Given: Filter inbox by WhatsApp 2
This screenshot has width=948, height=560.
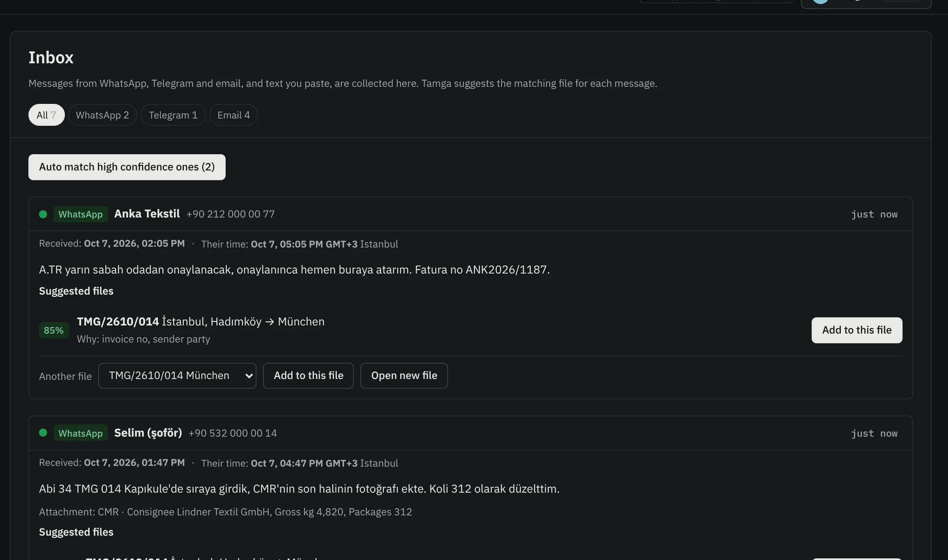Looking at the screenshot, I should tap(102, 115).
